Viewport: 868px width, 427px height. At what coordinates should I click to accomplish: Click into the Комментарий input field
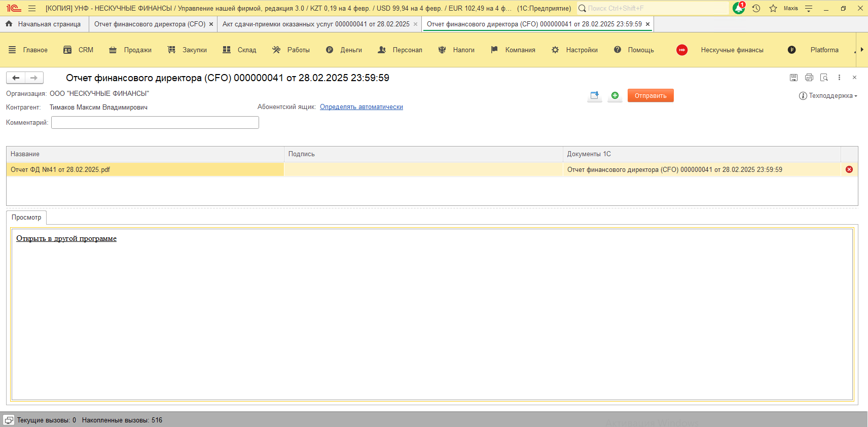click(155, 122)
